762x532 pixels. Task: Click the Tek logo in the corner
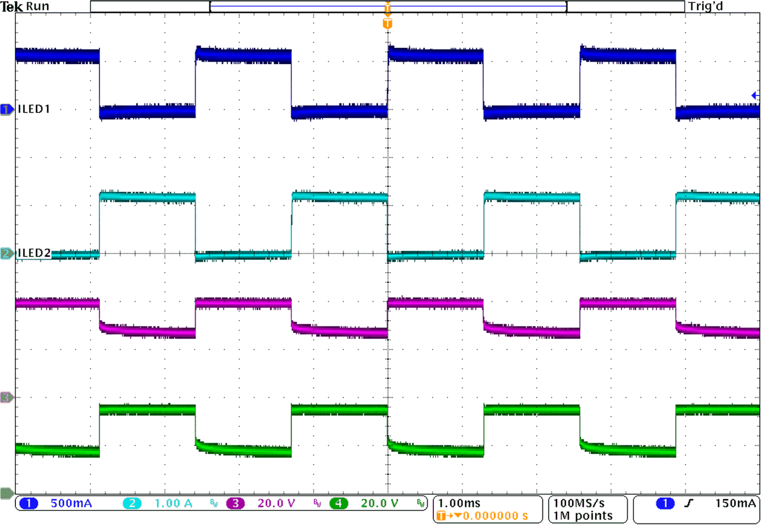[10, 6]
